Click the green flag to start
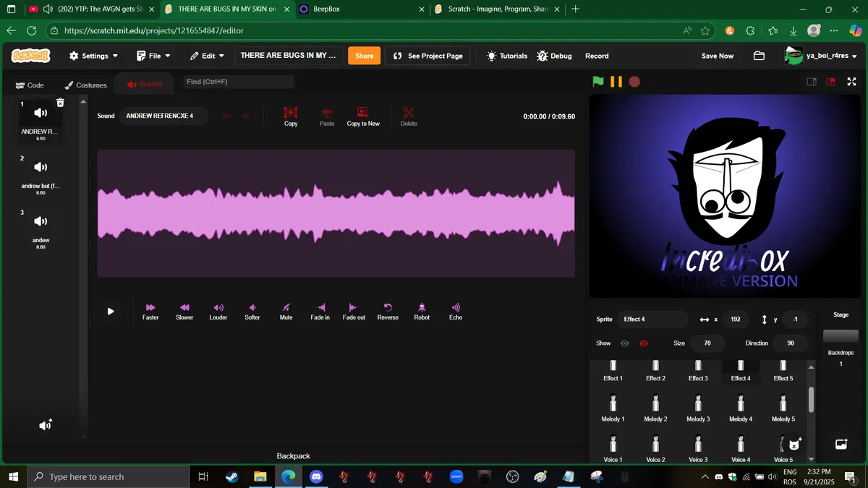The width and height of the screenshot is (868, 488). pos(598,82)
